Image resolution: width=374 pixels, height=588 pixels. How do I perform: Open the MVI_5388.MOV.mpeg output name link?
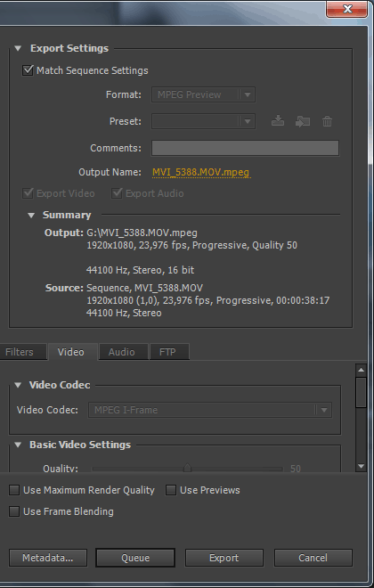coord(201,172)
